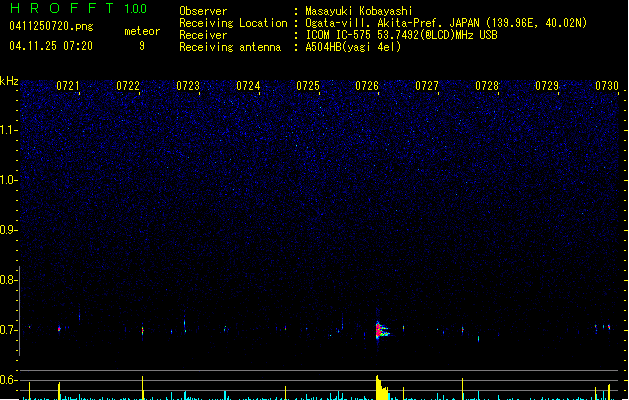
Task: Click the HROFFT 1.0.0 title text
Action: 79,8
